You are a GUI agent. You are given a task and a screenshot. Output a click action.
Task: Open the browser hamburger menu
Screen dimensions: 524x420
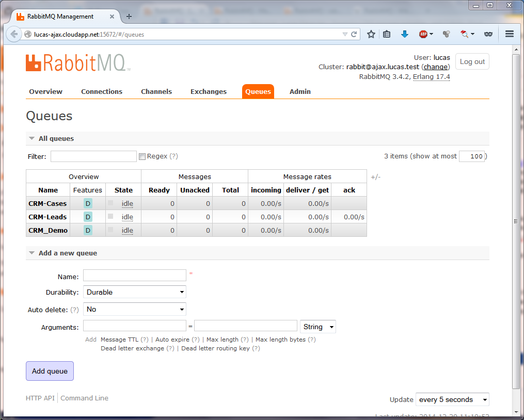(510, 34)
